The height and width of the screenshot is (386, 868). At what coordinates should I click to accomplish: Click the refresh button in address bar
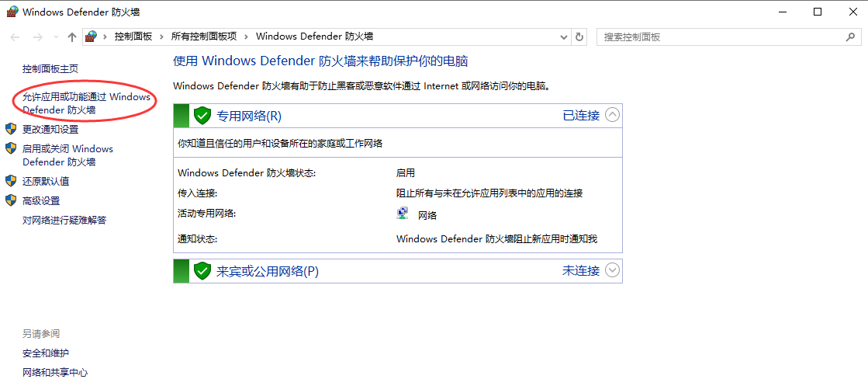(x=579, y=37)
